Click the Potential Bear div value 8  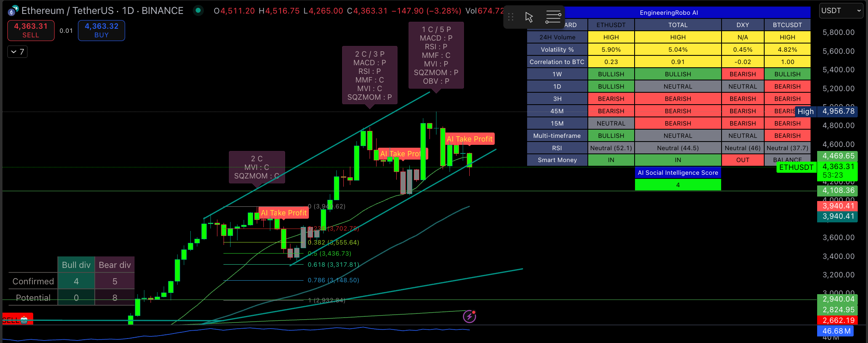[x=115, y=298]
